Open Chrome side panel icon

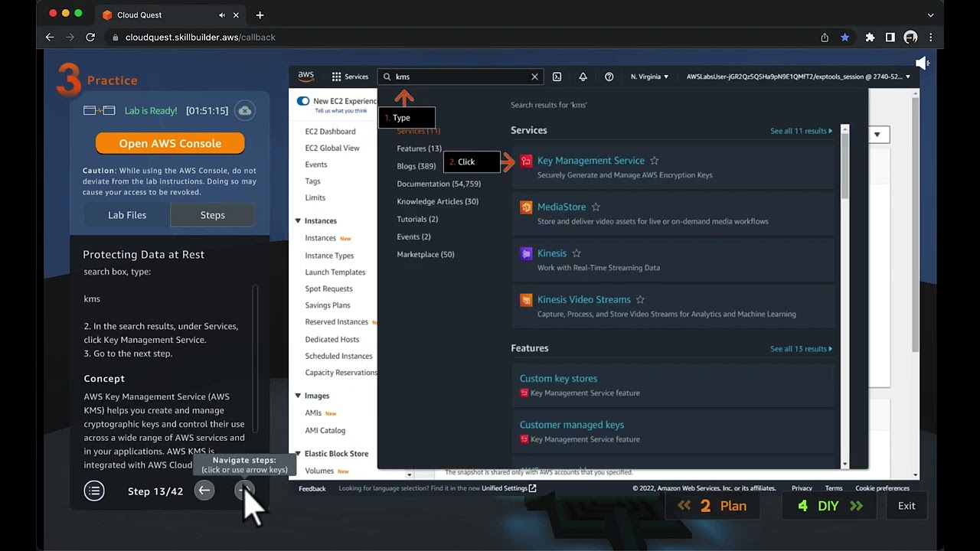point(890,37)
